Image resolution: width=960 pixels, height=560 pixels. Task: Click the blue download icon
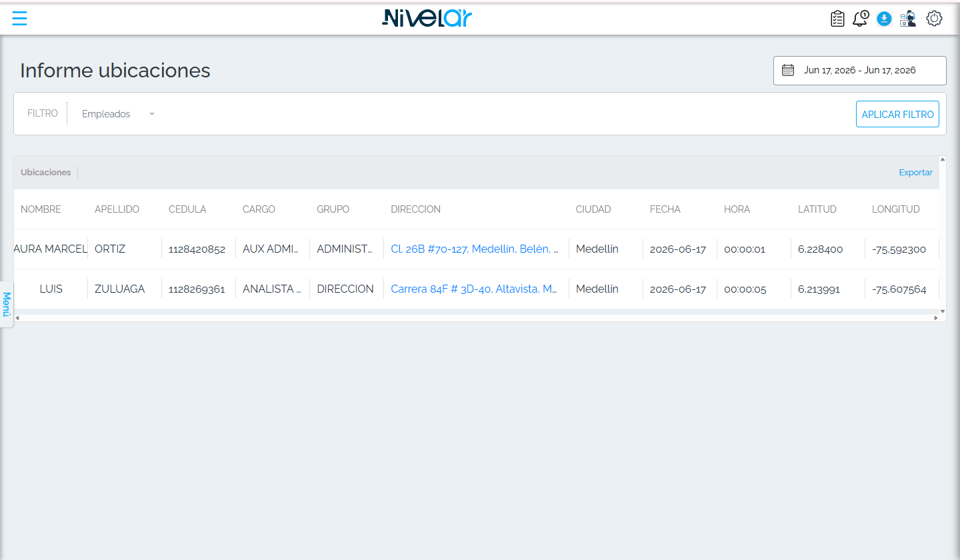(884, 19)
